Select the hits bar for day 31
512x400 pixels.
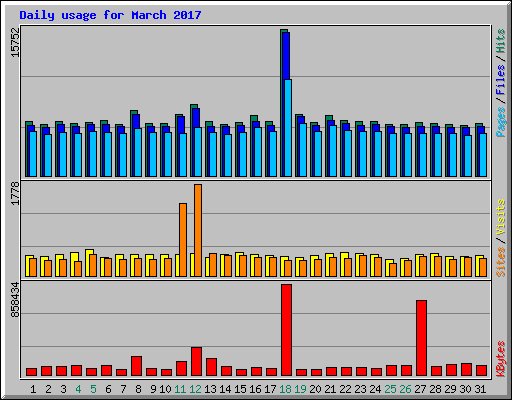(x=477, y=150)
